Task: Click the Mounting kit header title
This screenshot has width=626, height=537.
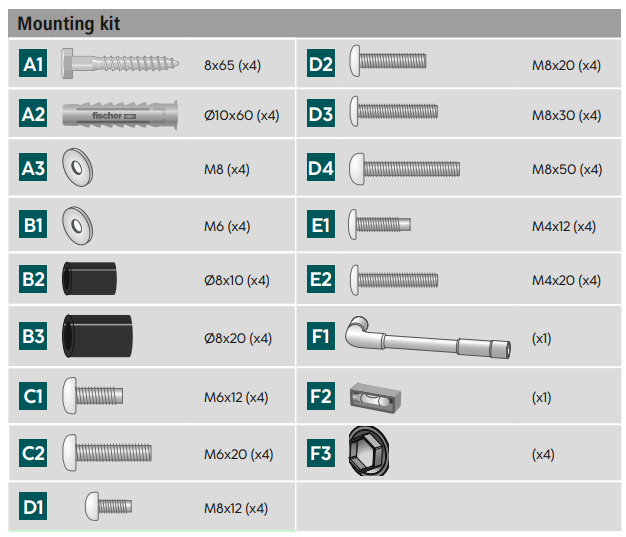Action: click(x=69, y=23)
